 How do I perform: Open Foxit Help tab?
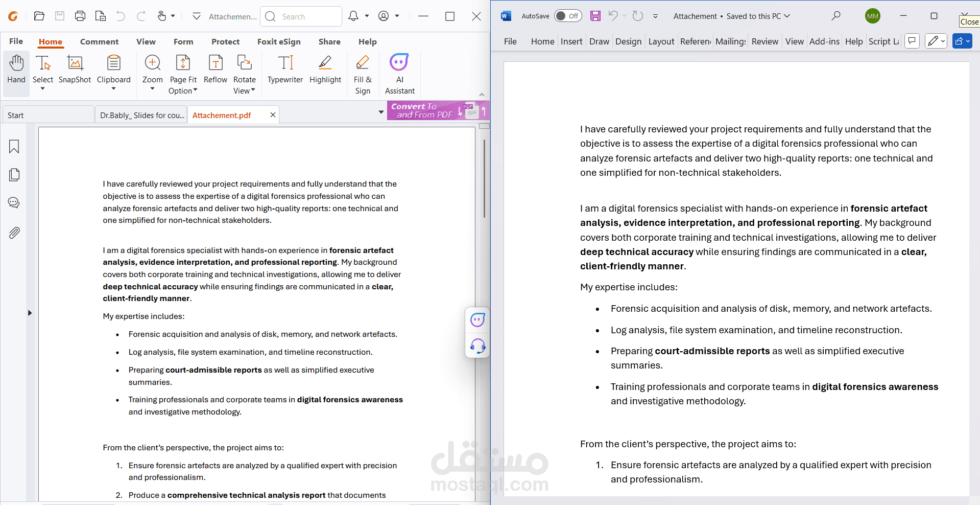(x=367, y=42)
